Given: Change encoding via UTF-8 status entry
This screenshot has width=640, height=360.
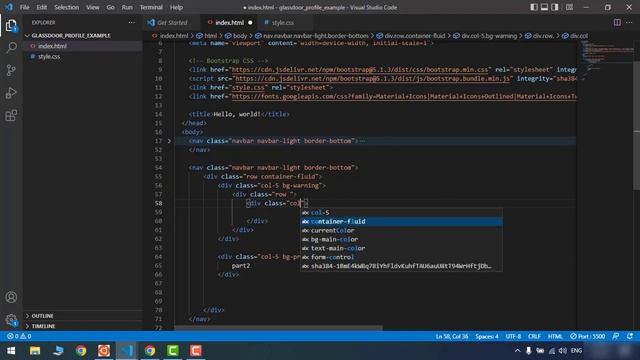Looking at the screenshot, I should [x=513, y=336].
